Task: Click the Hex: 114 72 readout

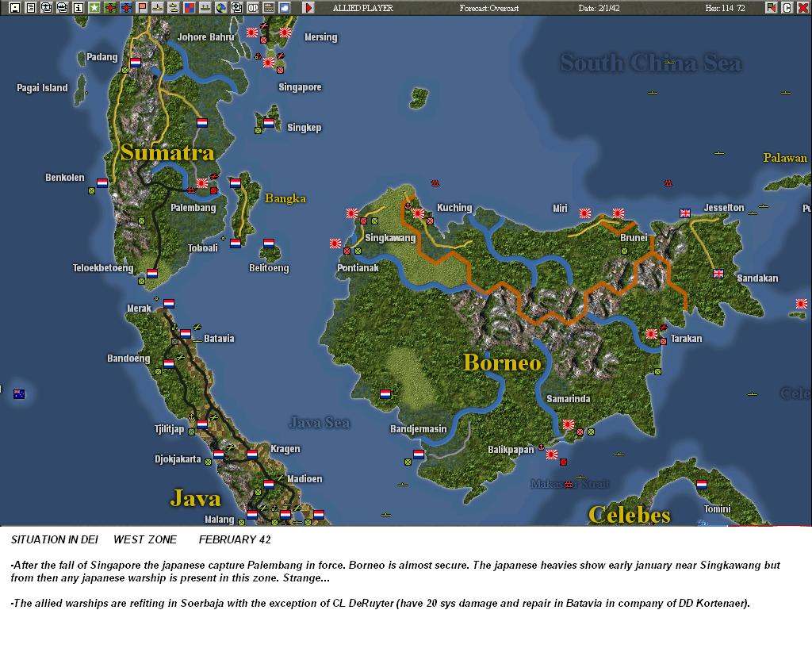Action: pos(725,8)
